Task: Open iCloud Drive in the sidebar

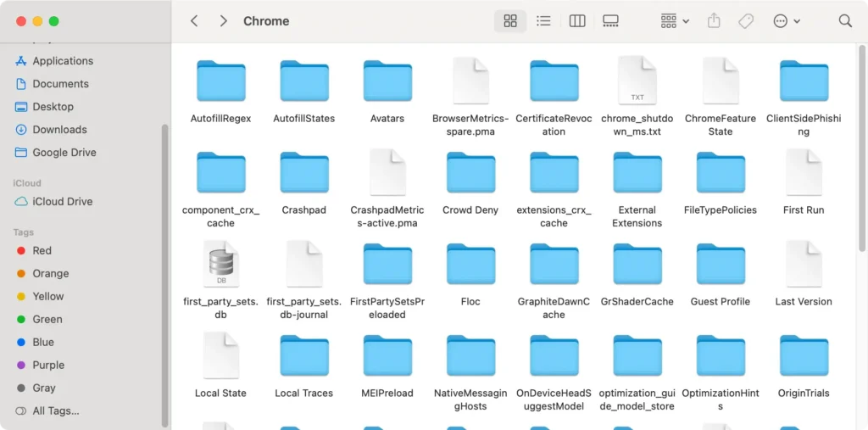Action: [53, 202]
